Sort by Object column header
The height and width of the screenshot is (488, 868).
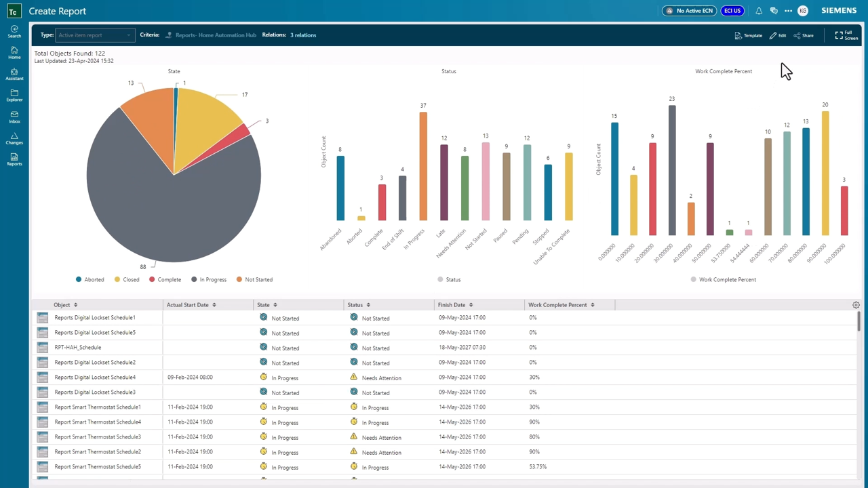[65, 305]
